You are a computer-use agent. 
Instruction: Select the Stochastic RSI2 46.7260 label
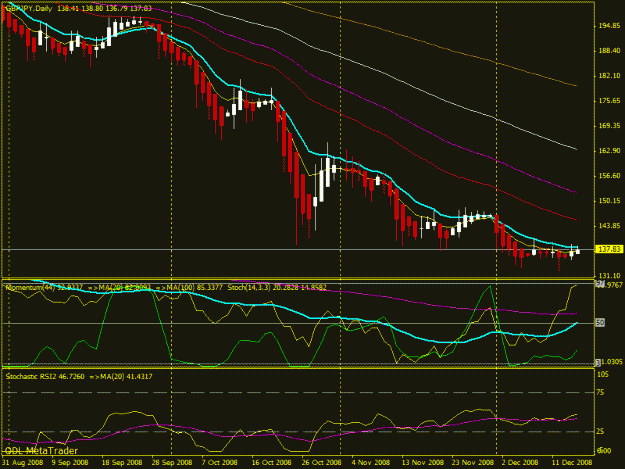[x=45, y=377]
